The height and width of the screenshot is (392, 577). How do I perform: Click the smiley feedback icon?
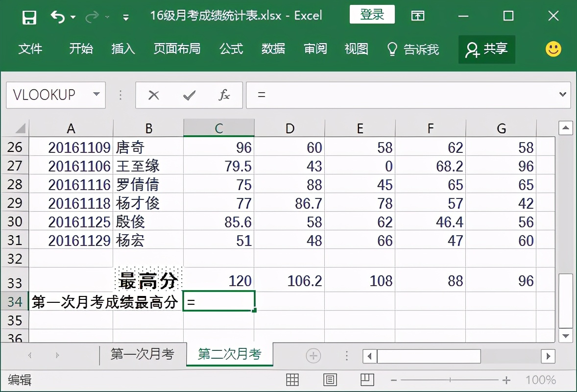[553, 49]
